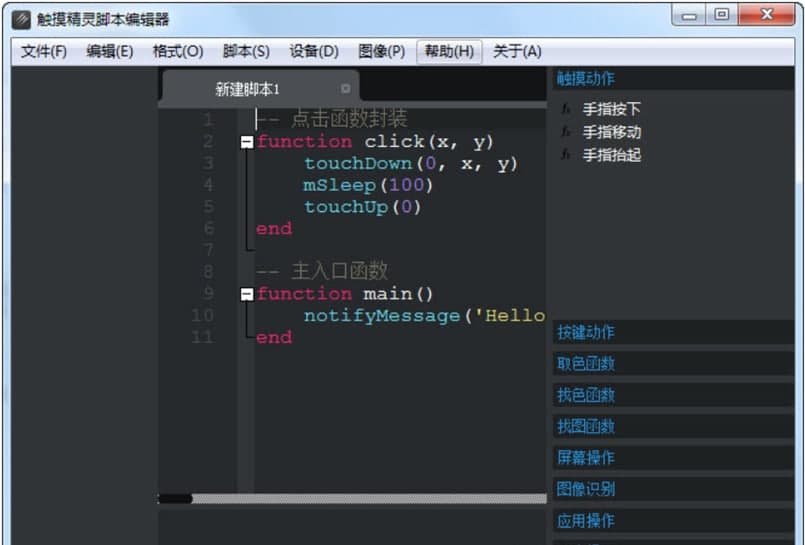Click the 帮助(H) menu item

(449, 52)
